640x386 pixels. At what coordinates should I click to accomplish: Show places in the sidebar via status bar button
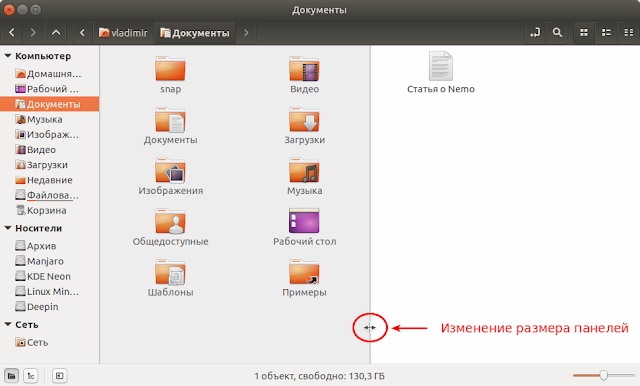pyautogui.click(x=11, y=376)
